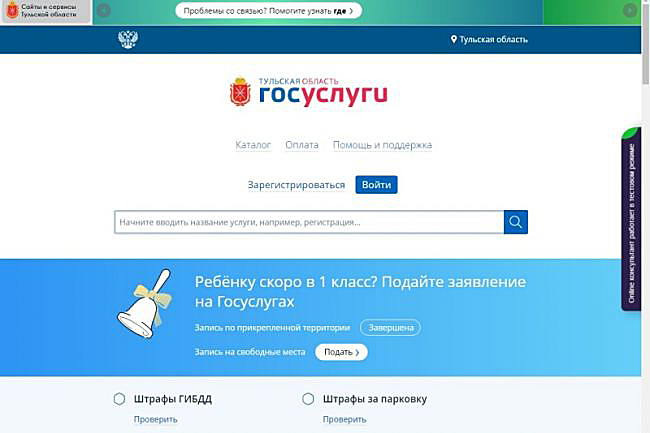Click the Тульская область Госуслуги logo
650x433 pixels.
point(309,92)
